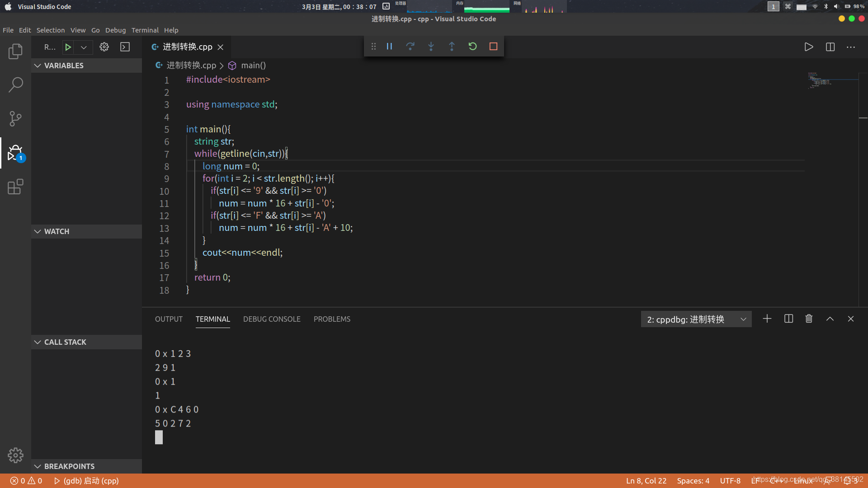Click Ln 8, Col 22 status item
This screenshot has width=868, height=488.
[646, 481]
